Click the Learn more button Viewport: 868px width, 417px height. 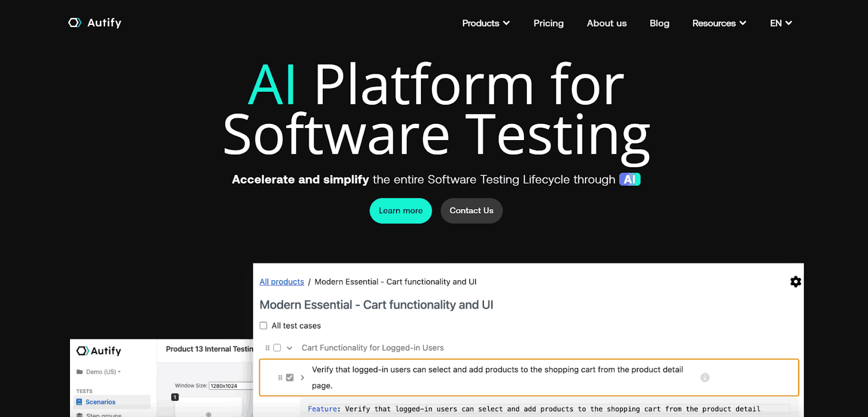click(x=400, y=211)
